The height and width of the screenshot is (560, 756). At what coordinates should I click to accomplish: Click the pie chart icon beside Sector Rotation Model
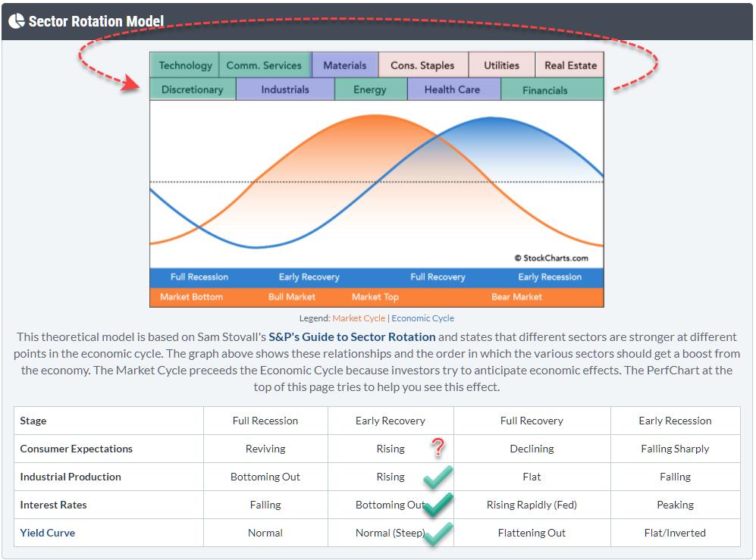17,21
